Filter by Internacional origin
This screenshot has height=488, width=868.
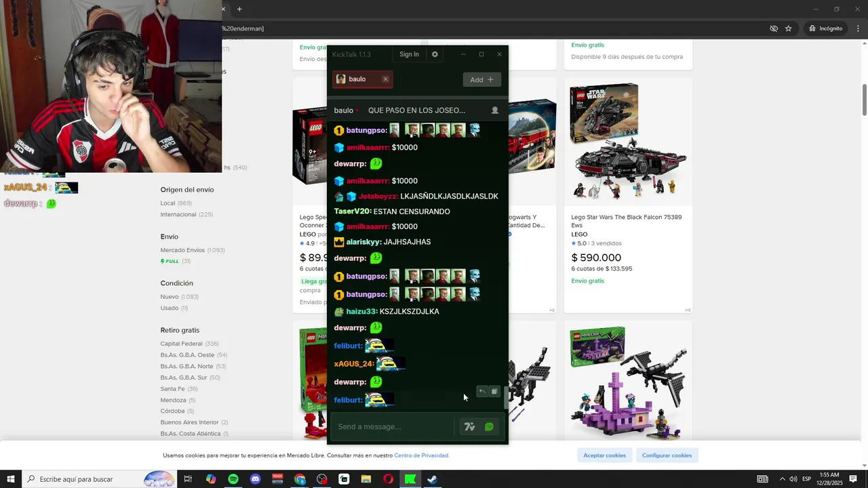(178, 215)
